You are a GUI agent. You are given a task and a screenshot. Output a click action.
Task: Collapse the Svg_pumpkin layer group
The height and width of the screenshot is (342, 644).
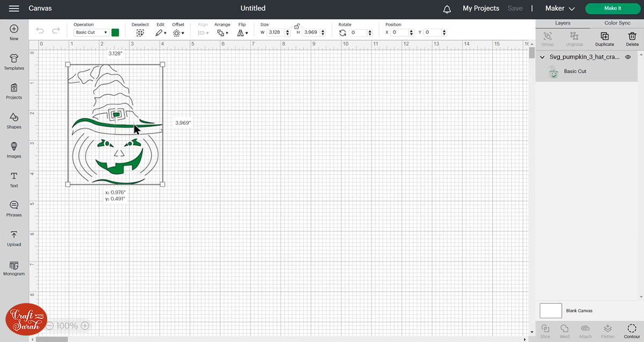coord(542,57)
